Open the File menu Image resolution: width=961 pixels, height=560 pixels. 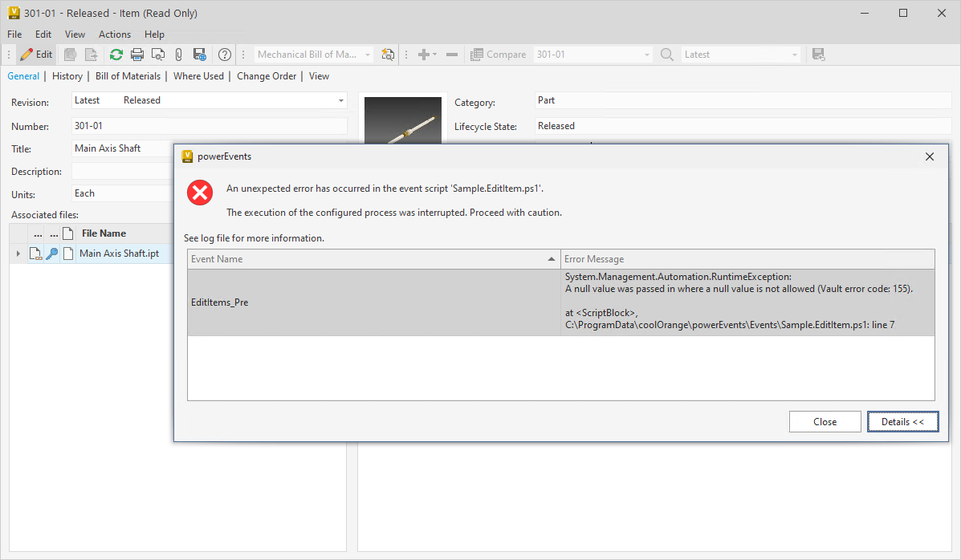pyautogui.click(x=14, y=34)
